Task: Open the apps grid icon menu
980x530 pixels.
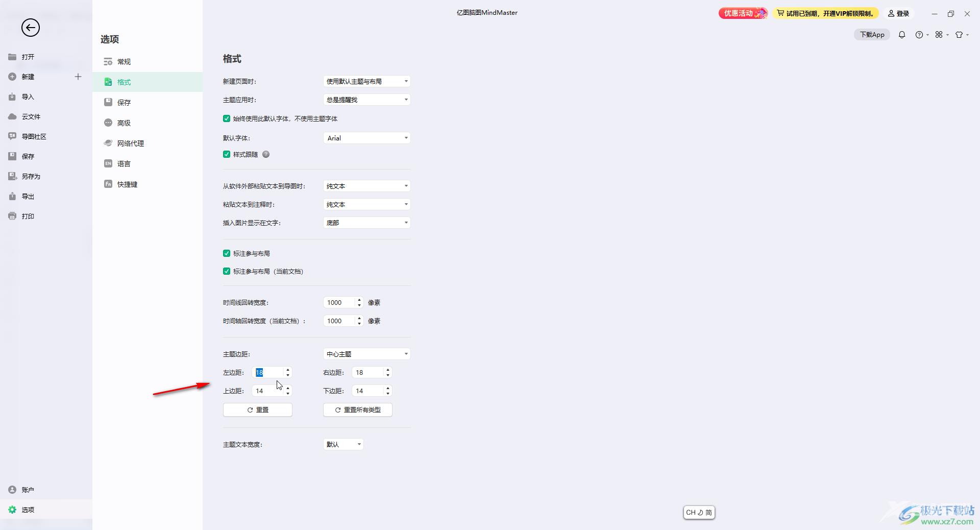Action: (x=942, y=35)
